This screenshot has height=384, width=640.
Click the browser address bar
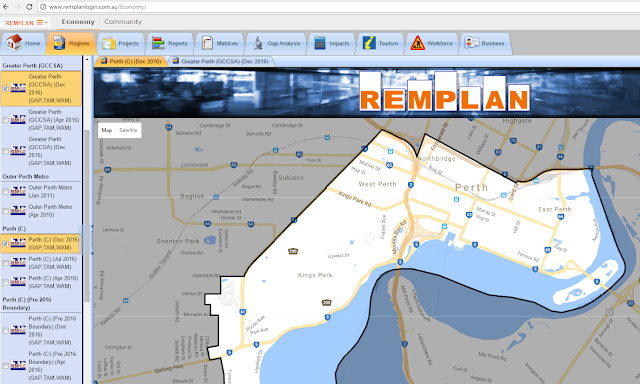pos(339,7)
